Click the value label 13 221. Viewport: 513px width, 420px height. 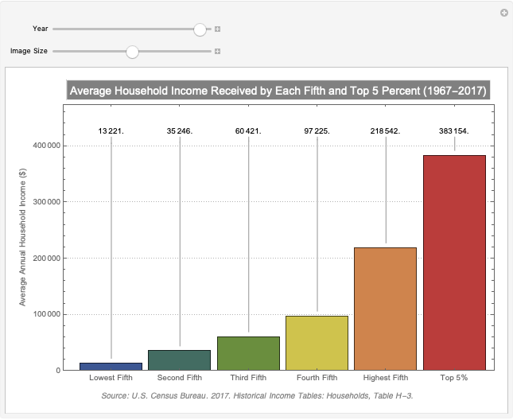111,131
